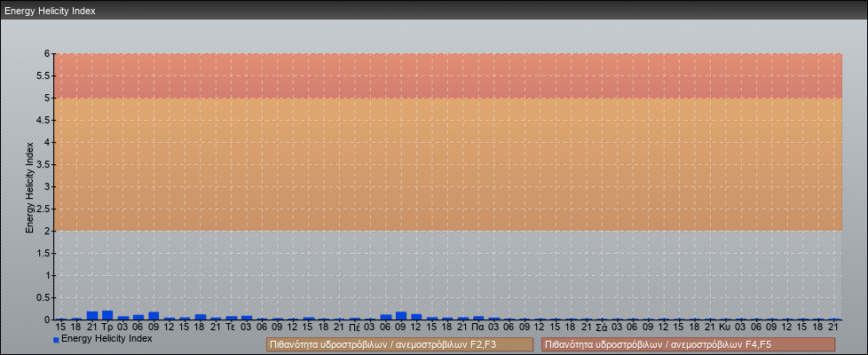868x355 pixels.
Task: Select the Πε day label on x-axis
Action: coord(354,327)
